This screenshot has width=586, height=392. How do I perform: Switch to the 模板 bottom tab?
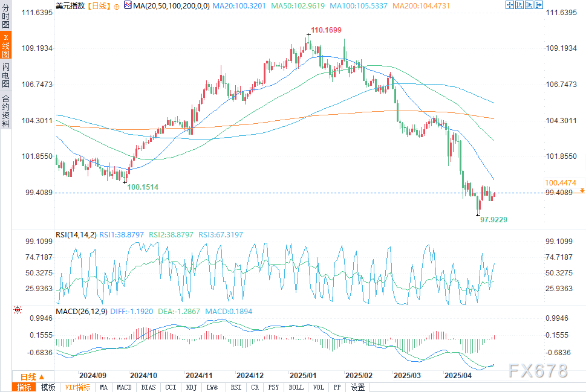coord(48,387)
